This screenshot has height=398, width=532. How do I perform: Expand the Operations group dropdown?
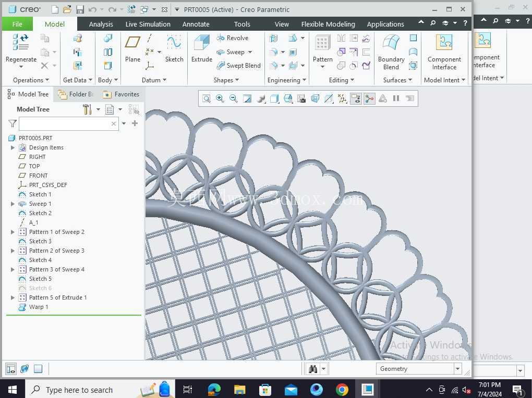31,80
